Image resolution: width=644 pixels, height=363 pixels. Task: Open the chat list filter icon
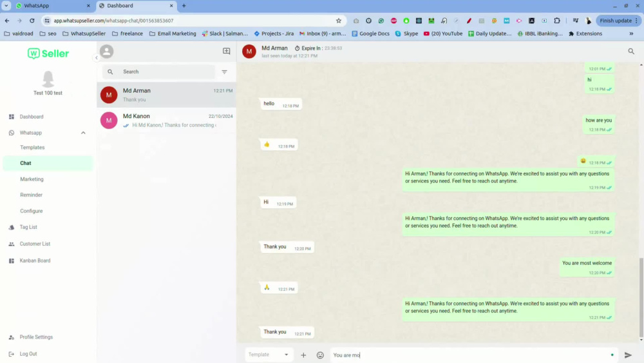[x=224, y=72]
